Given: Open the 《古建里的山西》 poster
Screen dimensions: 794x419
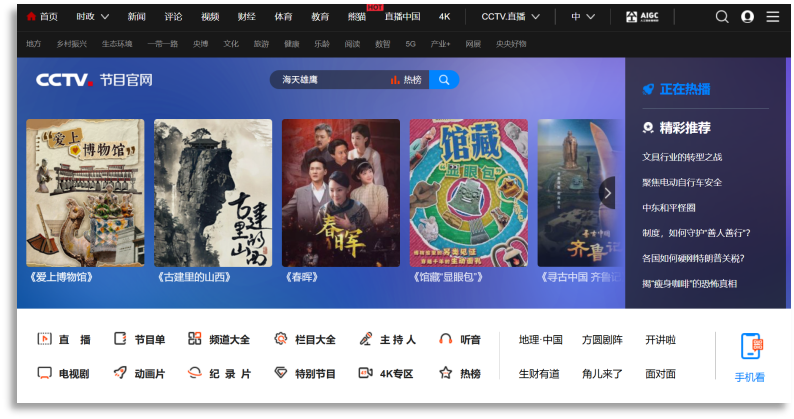Looking at the screenshot, I should (x=213, y=193).
